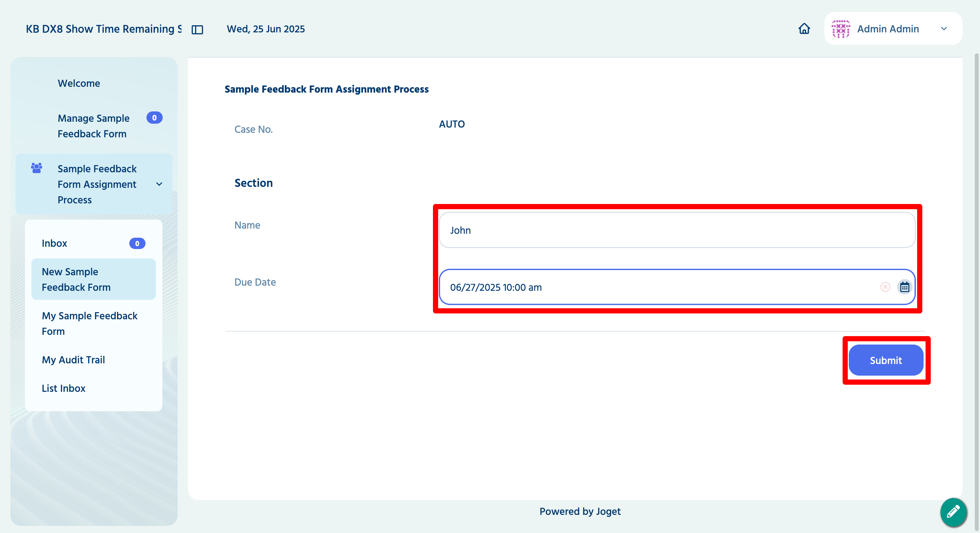The width and height of the screenshot is (980, 533).
Task: Click the form title Sample Feedback Form Assignment Process
Action: (326, 89)
